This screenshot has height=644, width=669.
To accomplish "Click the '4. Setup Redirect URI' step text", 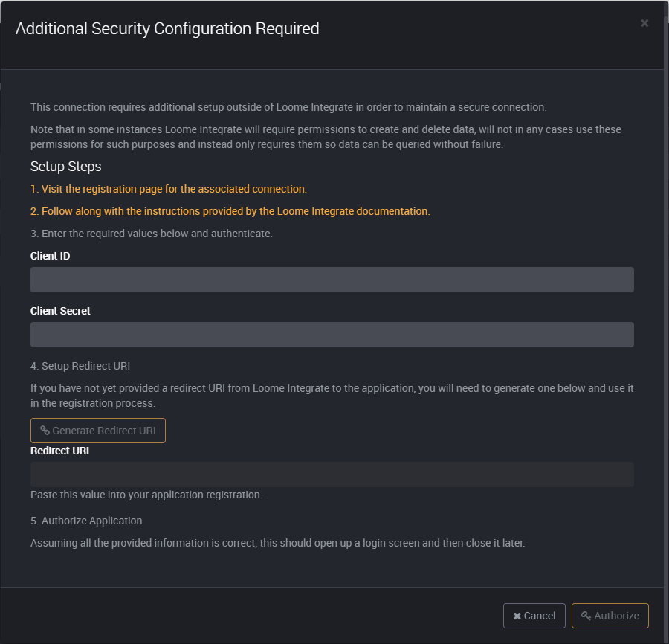I will (x=80, y=366).
